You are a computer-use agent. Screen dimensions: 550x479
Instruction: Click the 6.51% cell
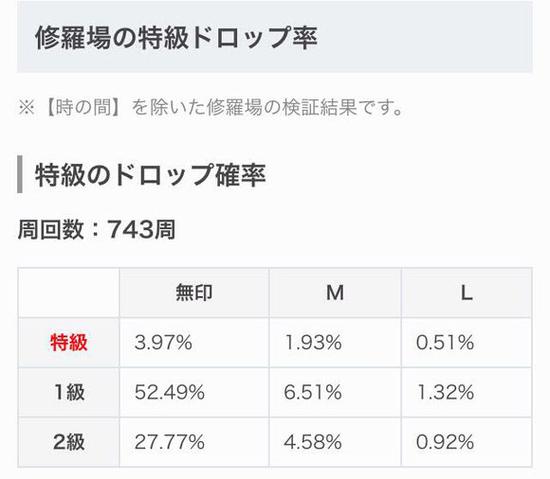coord(335,392)
